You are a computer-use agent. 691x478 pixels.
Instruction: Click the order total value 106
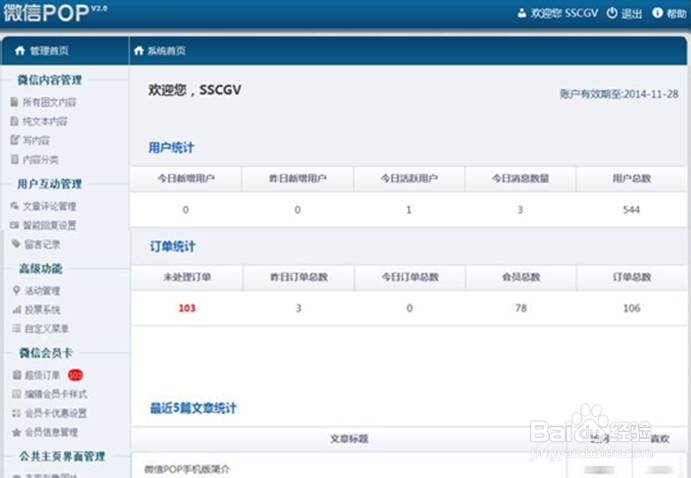pos(632,308)
